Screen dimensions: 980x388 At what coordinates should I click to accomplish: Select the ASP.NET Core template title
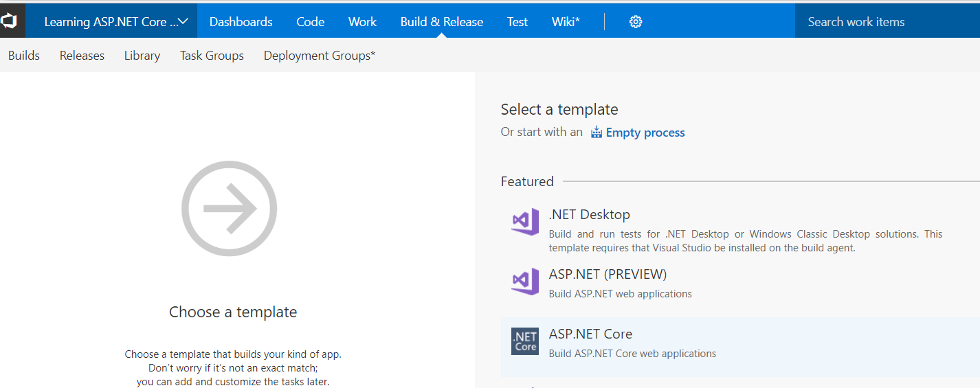(x=590, y=334)
